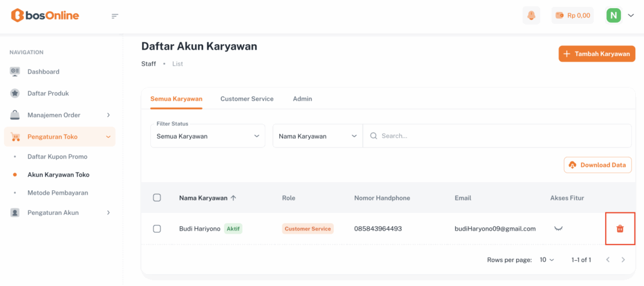Open Dashboard from the sidebar
This screenshot has height=286, width=644.
click(x=43, y=72)
